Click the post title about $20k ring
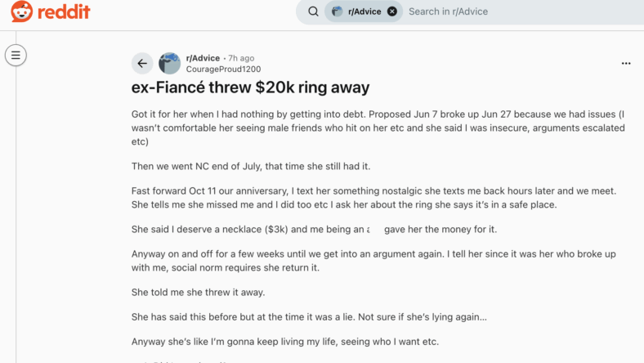This screenshot has width=644, height=363. tap(251, 87)
